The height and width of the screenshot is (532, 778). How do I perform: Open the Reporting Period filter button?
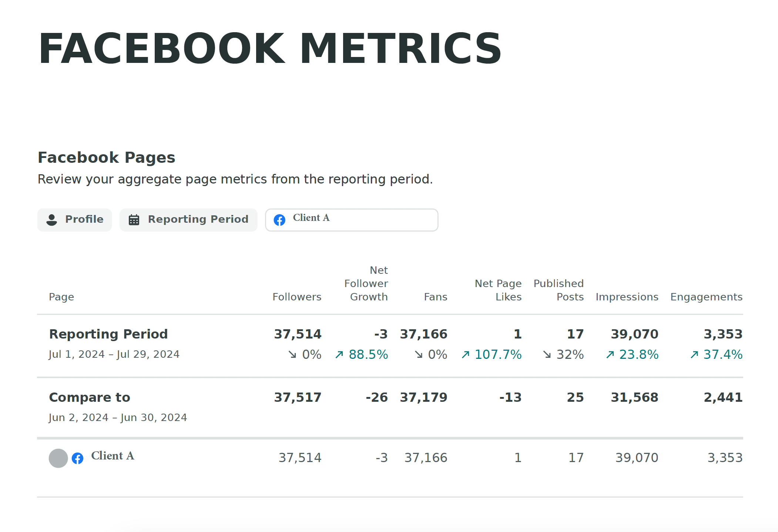click(x=188, y=220)
